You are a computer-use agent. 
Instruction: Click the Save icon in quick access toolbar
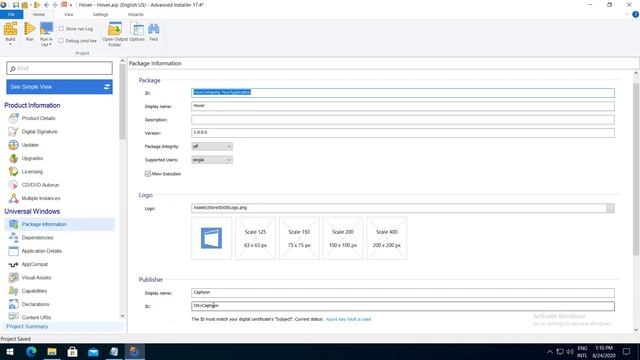click(x=16, y=5)
